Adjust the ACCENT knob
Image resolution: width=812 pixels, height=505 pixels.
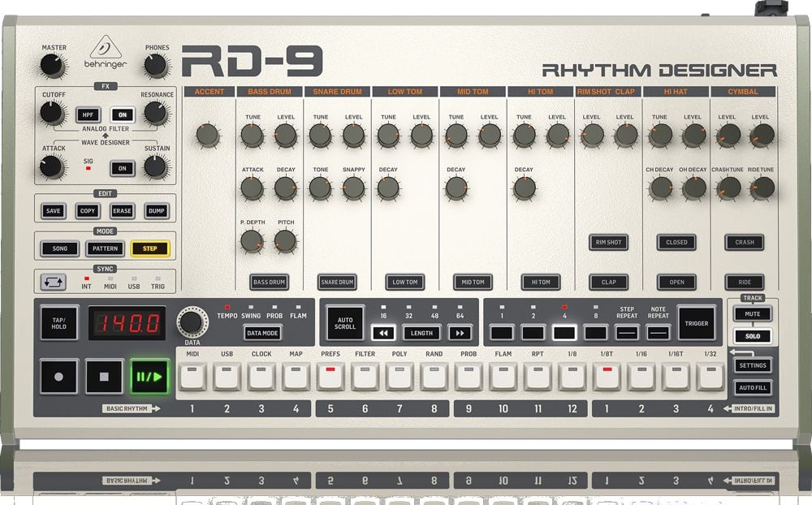[208, 136]
